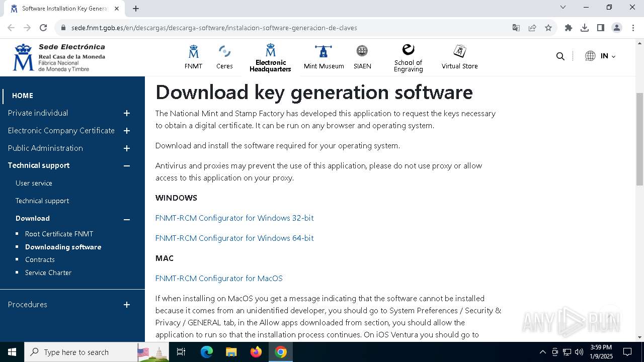Toggle Chrome side panel
644x362 pixels.
(601, 28)
